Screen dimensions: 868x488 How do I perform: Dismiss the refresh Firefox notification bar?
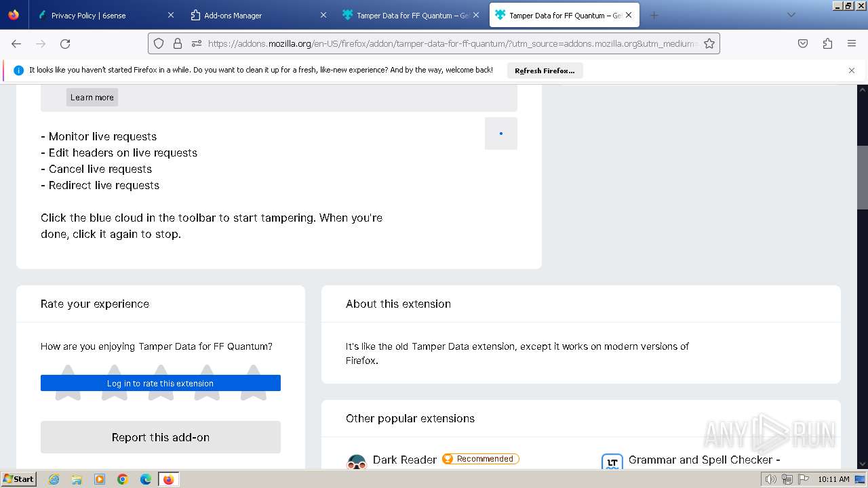[852, 70]
